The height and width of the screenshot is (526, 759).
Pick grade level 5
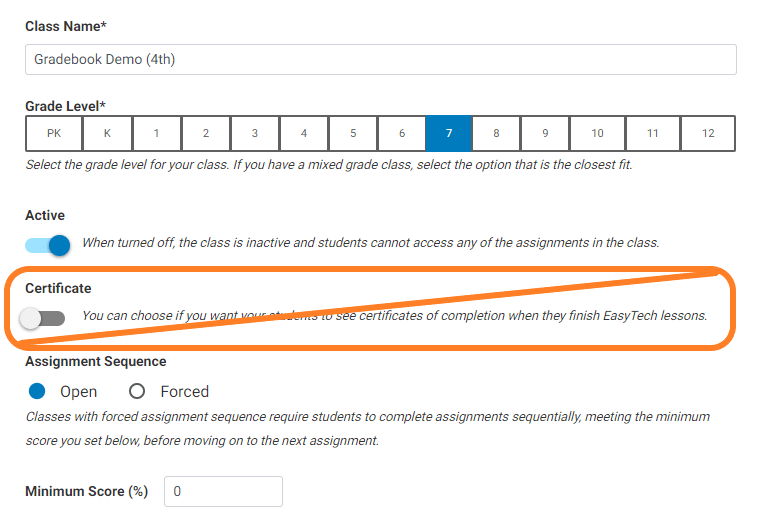pyautogui.click(x=353, y=133)
